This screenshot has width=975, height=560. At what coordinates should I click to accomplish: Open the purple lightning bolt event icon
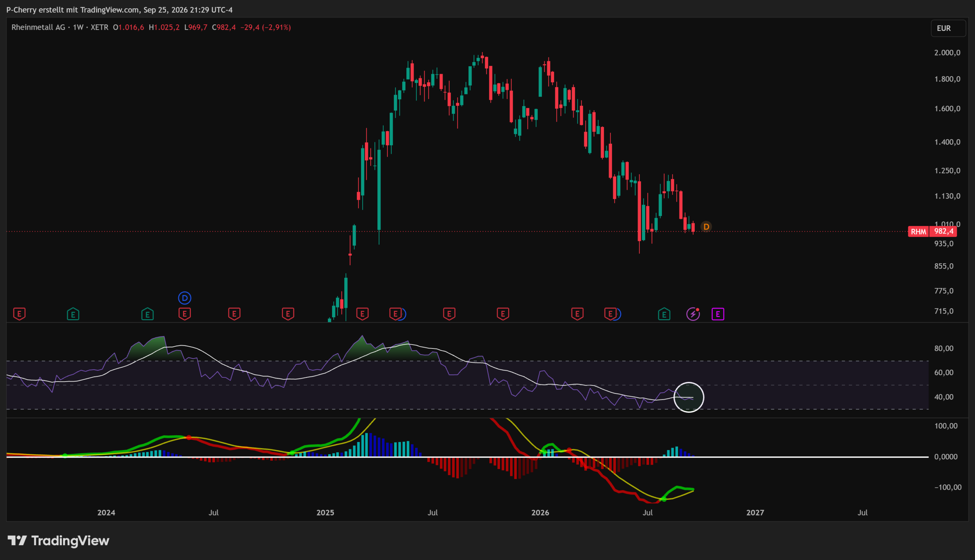(x=693, y=314)
